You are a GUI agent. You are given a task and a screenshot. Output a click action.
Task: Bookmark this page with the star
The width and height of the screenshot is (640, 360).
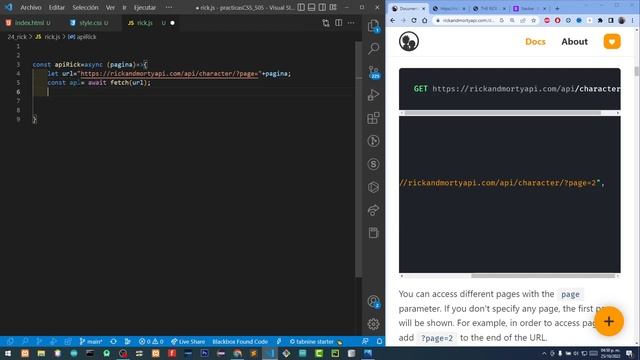[x=533, y=20]
